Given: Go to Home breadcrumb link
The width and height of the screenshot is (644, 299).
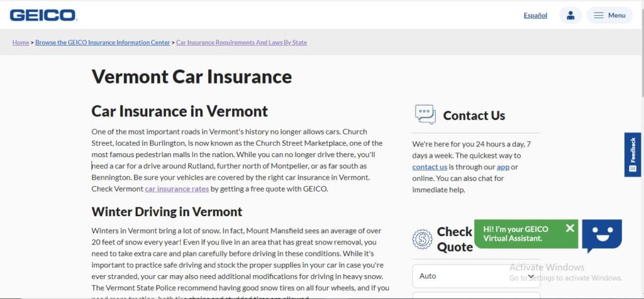Looking at the screenshot, I should click(21, 42).
